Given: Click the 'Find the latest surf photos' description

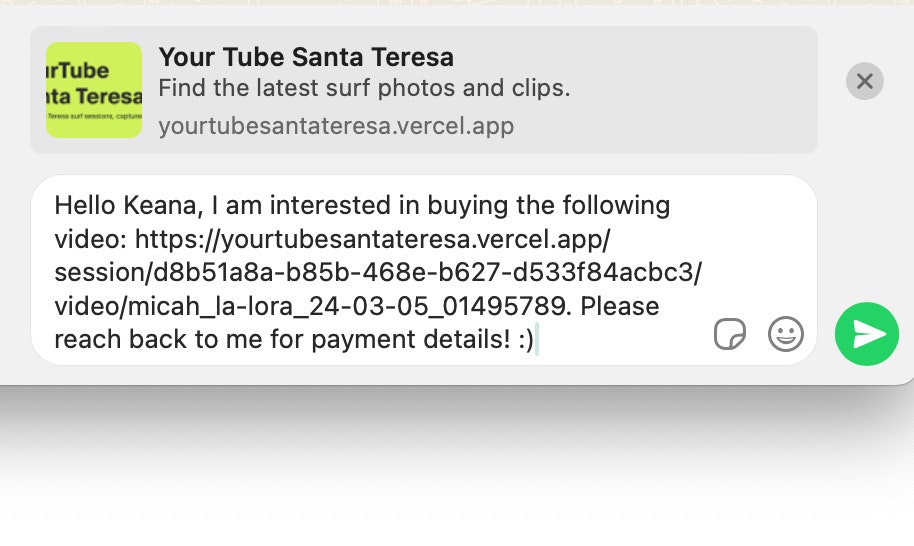Looking at the screenshot, I should (364, 88).
